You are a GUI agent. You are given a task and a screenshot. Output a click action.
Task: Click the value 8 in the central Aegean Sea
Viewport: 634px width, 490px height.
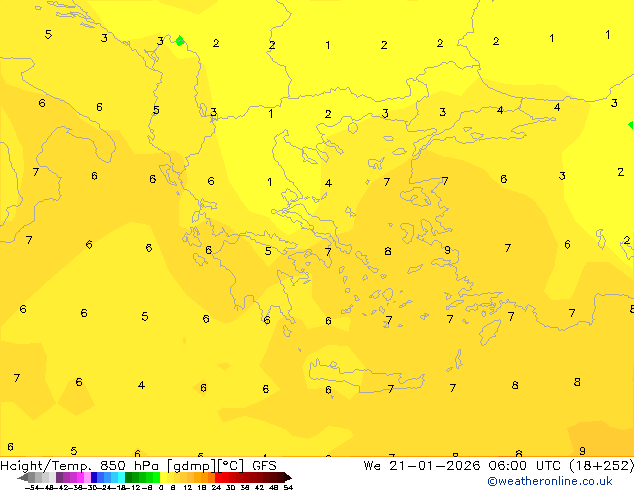(x=388, y=251)
